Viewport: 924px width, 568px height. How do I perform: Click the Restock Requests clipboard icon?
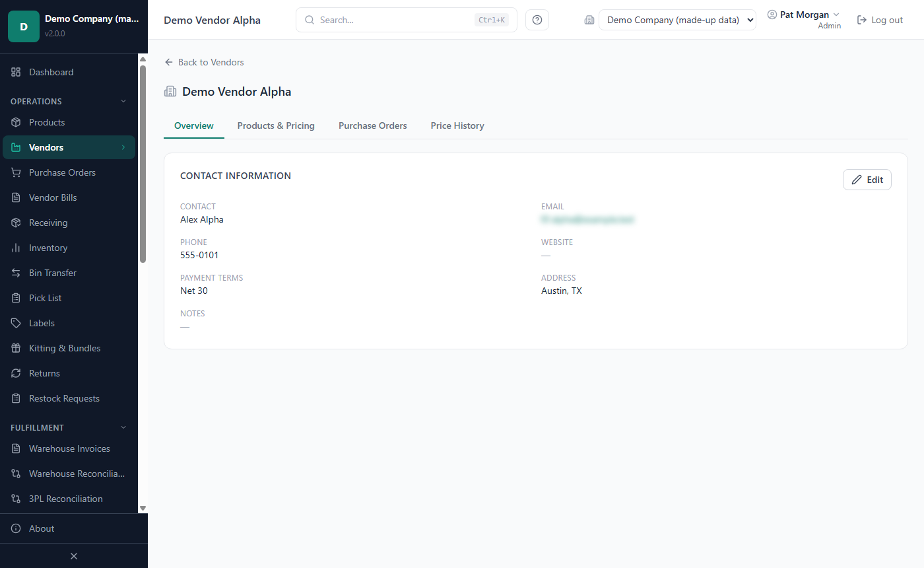pos(16,398)
